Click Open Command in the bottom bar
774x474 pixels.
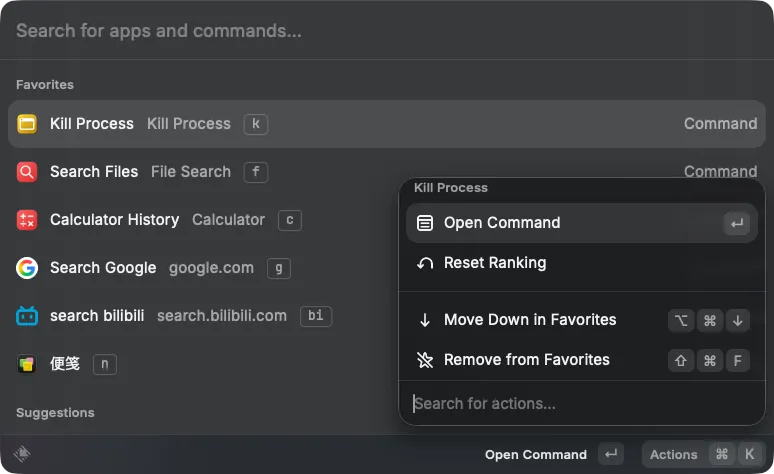tap(536, 454)
